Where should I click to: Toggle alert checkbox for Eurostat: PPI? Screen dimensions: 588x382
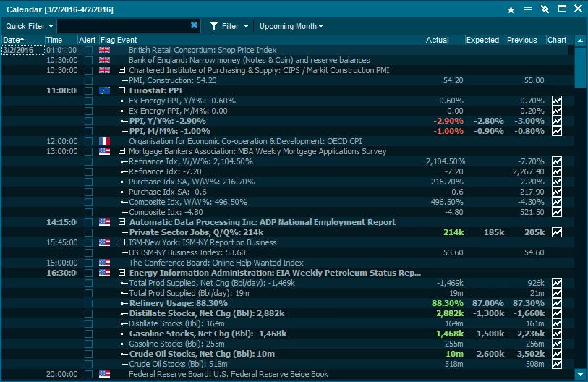click(x=88, y=90)
